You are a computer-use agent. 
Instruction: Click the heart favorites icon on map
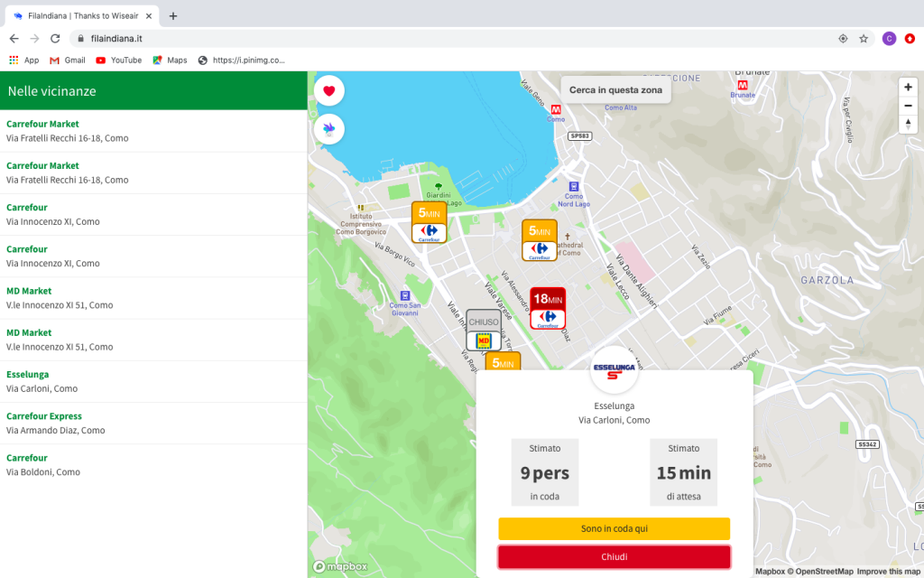(329, 90)
